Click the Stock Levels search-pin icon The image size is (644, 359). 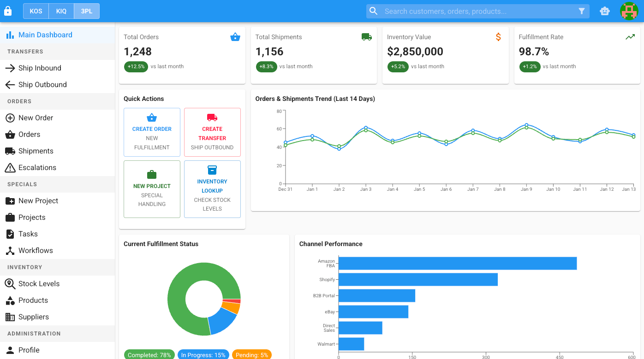(x=10, y=284)
